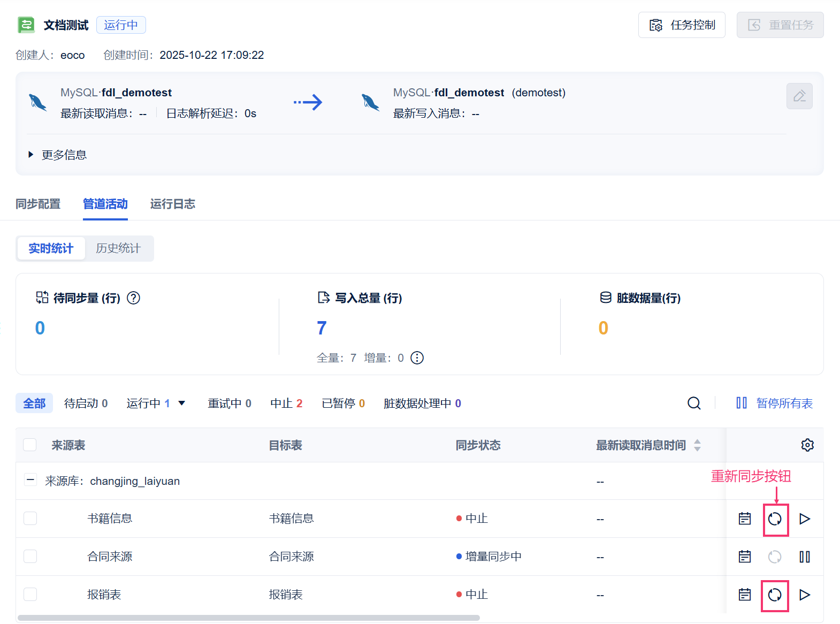Screen dimensions: 840x624
Task: Toggle the select-all checkbox in table header
Action: (x=30, y=445)
